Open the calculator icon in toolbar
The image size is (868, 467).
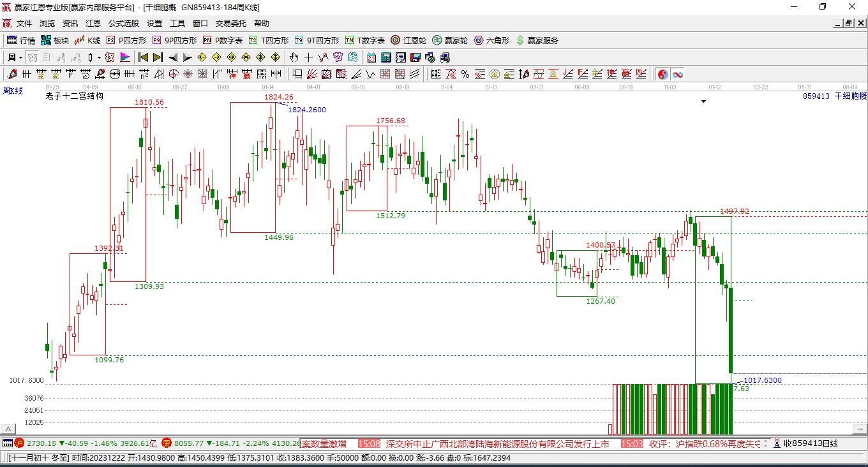[385, 57]
